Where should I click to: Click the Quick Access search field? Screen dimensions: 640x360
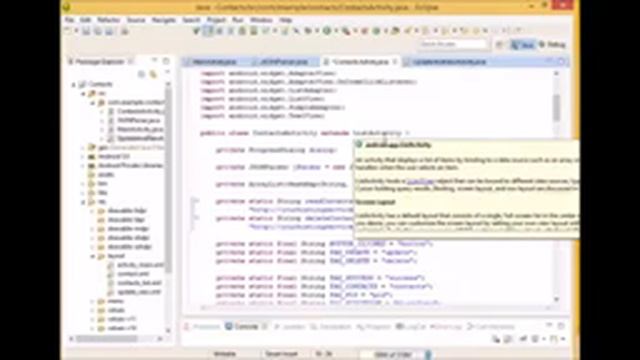click(x=453, y=44)
